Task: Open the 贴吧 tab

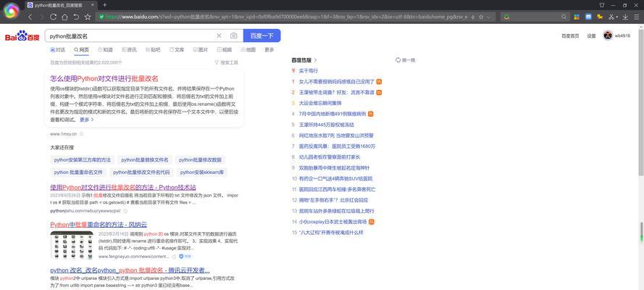Action: [x=153, y=50]
